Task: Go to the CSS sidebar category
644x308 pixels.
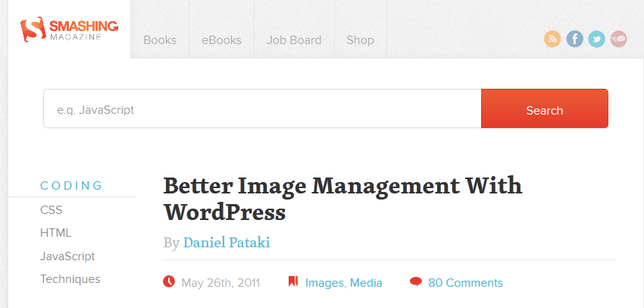Action: tap(52, 210)
